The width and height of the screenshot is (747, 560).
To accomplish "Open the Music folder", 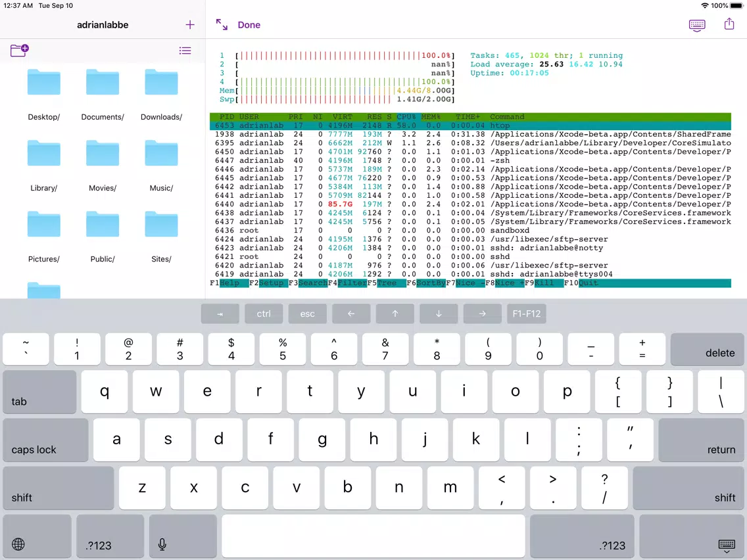I will click(161, 166).
